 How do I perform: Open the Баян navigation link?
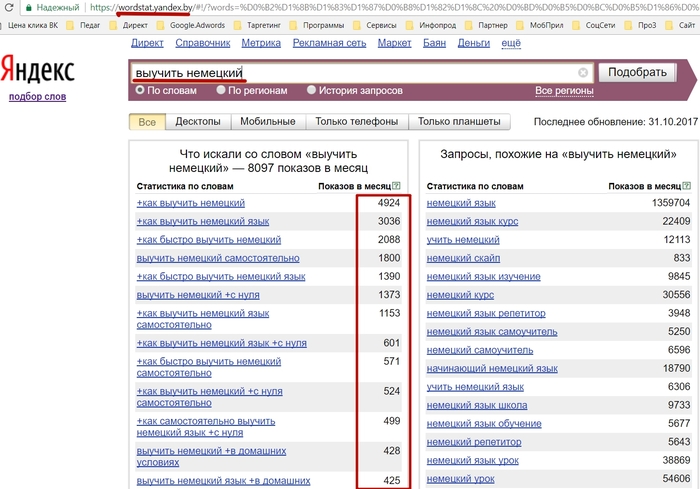pos(434,43)
